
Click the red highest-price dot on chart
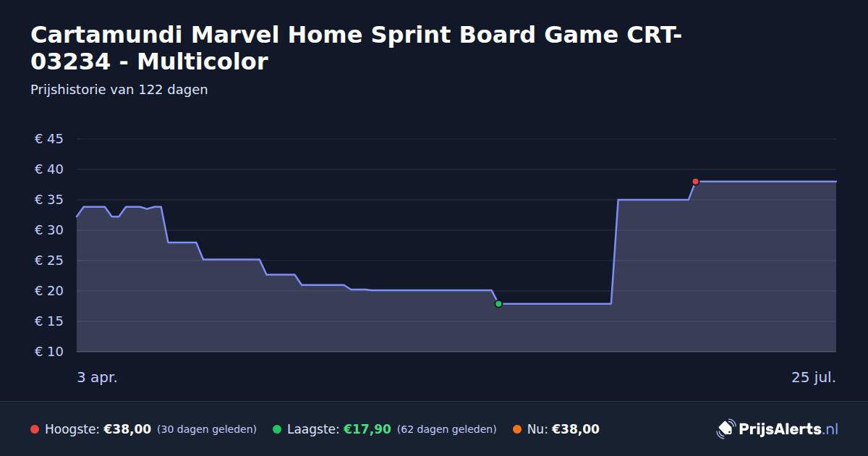coord(695,182)
